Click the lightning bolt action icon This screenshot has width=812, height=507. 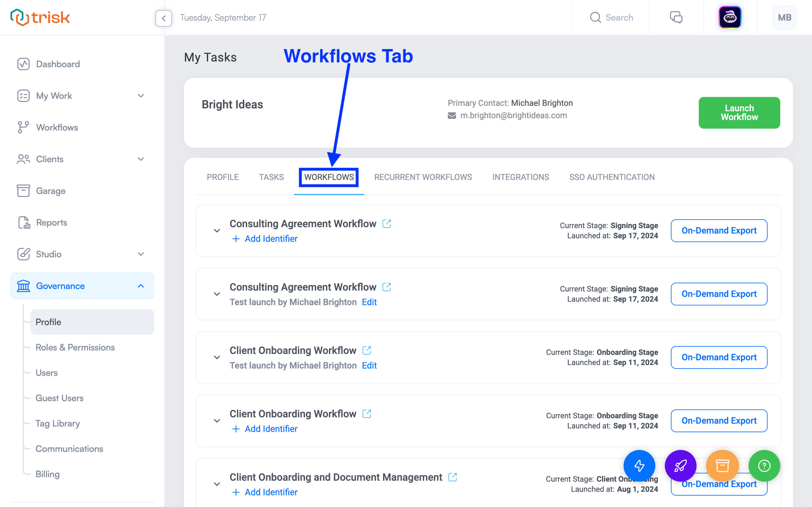pos(639,465)
